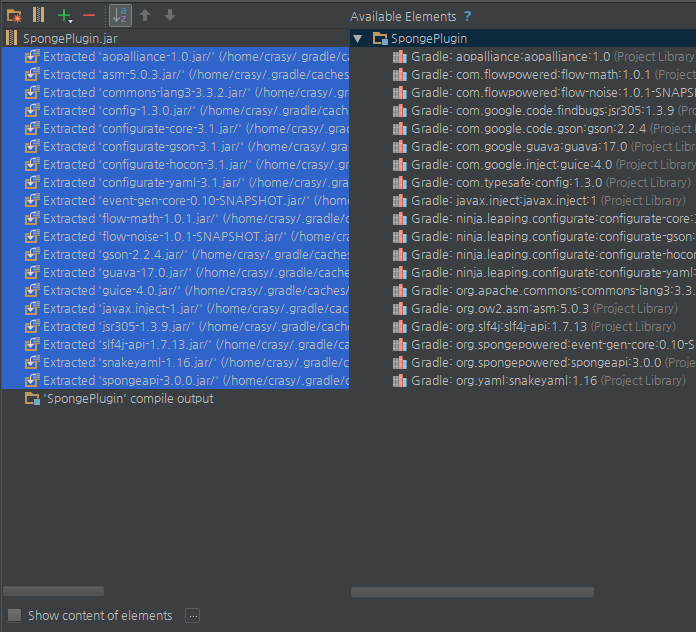Click module folder icon of SpongePlugin
This screenshot has width=696, height=632.
(x=380, y=39)
